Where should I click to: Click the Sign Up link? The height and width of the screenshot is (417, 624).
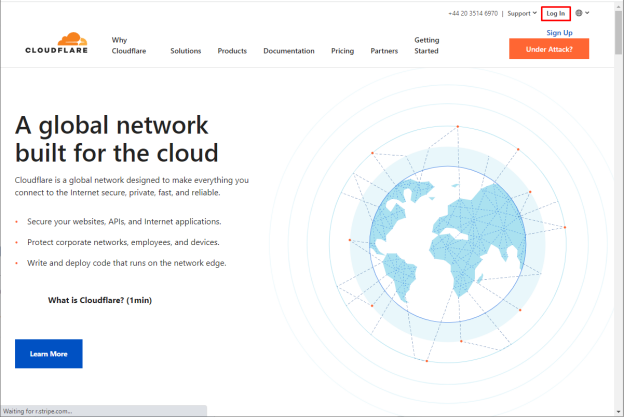click(x=559, y=33)
